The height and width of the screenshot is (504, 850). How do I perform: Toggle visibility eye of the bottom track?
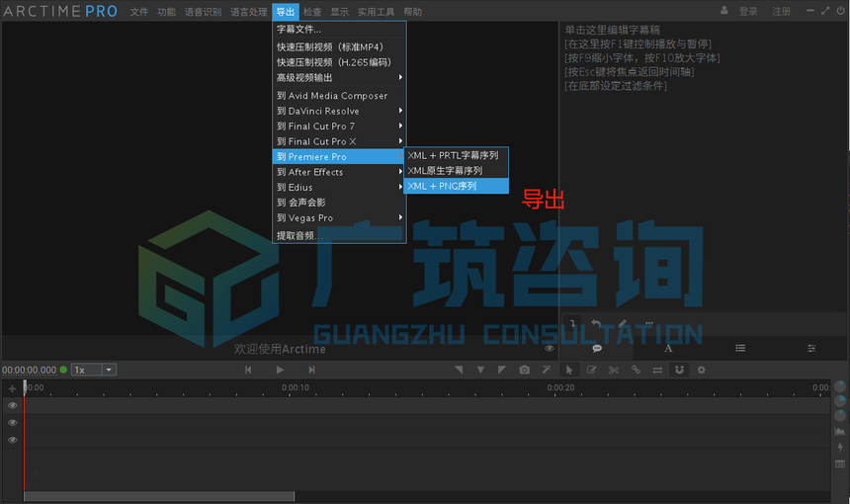coord(13,440)
